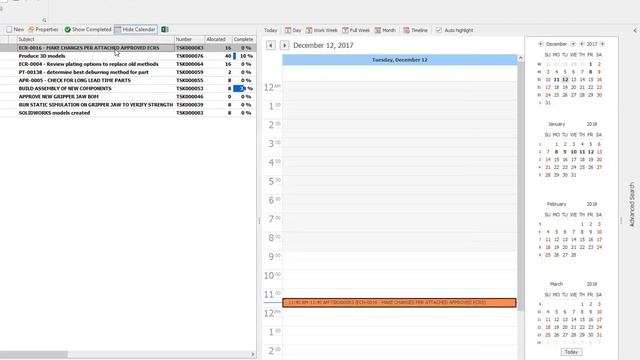640x360 pixels.
Task: Select RUN STATIC SIMULATION task
Action: pos(127,105)
